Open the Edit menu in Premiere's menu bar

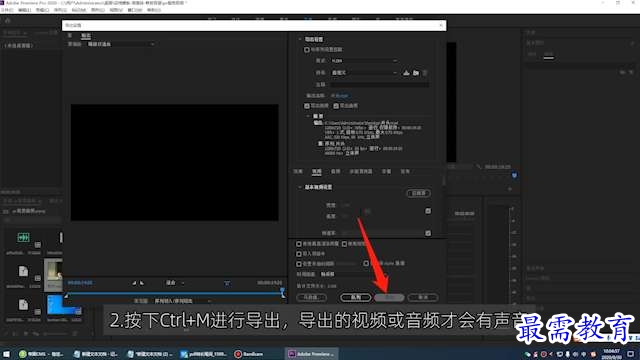[24, 10]
